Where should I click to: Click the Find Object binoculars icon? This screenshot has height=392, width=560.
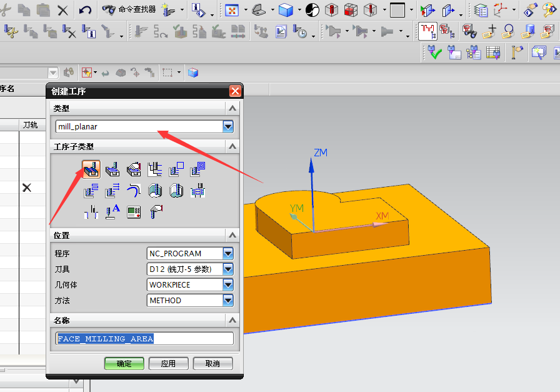pos(469,31)
